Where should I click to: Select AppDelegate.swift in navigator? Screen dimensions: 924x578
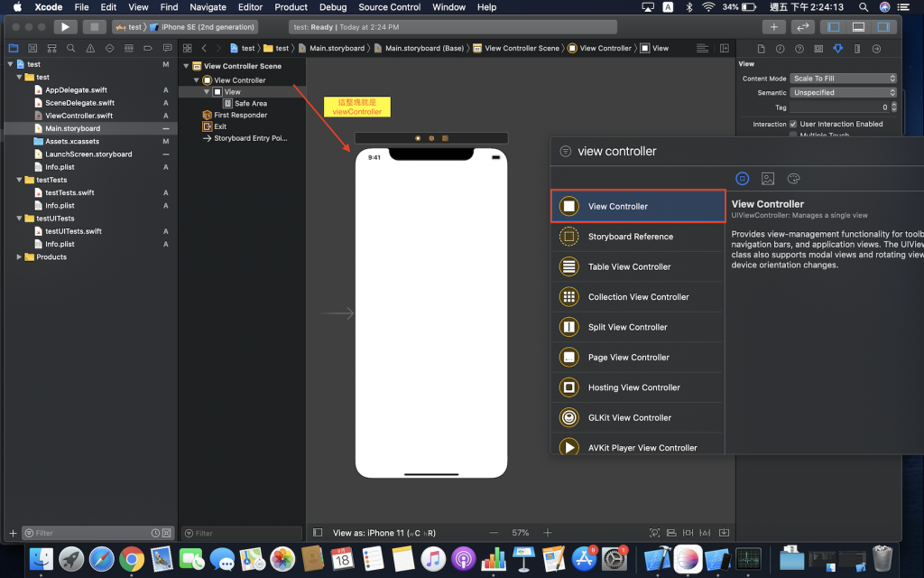(76, 90)
